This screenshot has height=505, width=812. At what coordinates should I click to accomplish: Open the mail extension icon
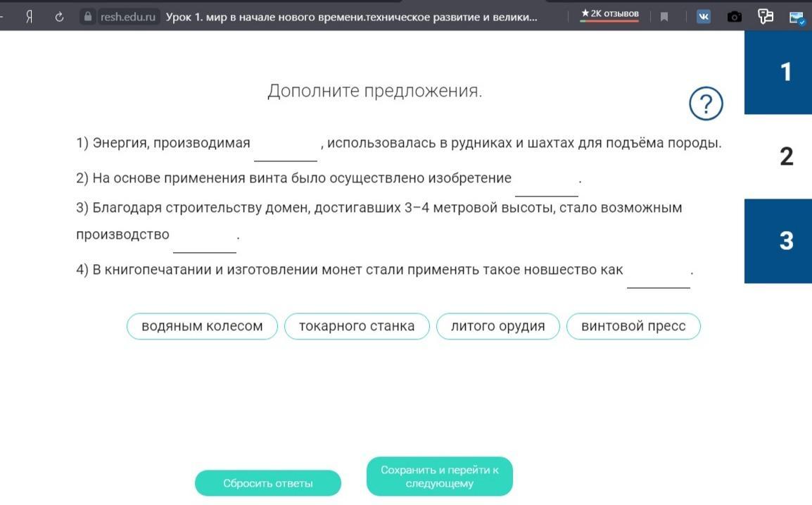797,17
